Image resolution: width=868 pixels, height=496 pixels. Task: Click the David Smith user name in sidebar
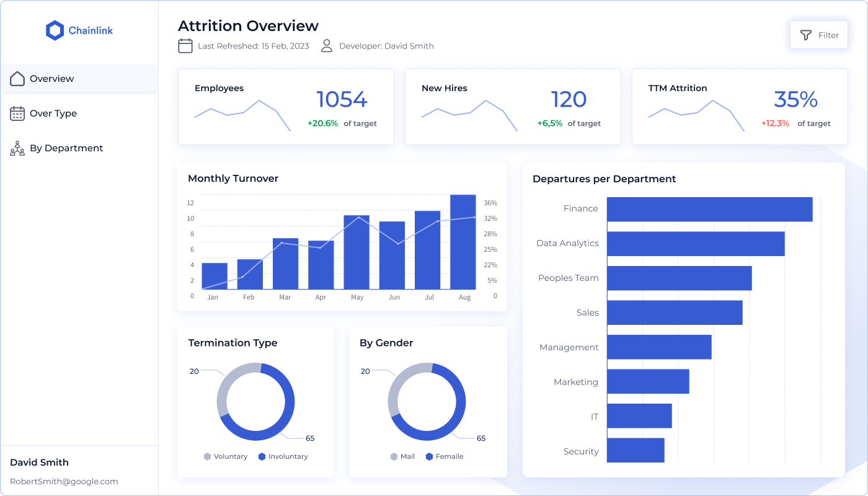(x=39, y=463)
